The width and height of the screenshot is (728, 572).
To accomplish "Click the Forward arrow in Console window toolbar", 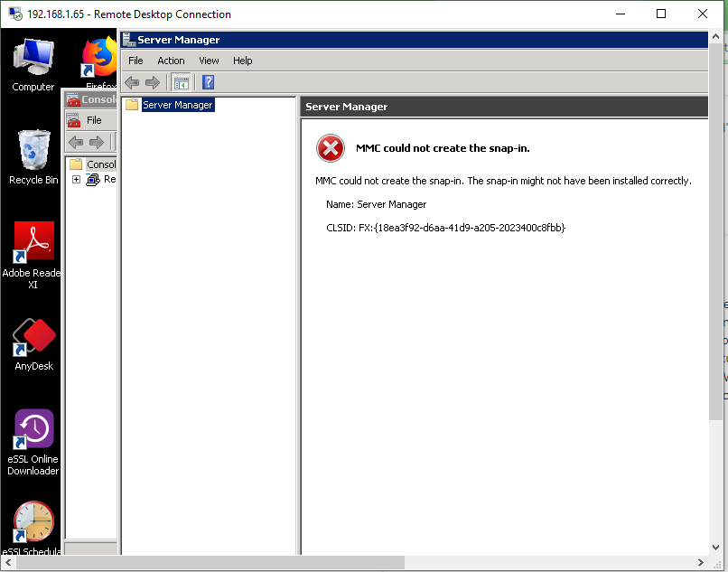I will tap(96, 142).
